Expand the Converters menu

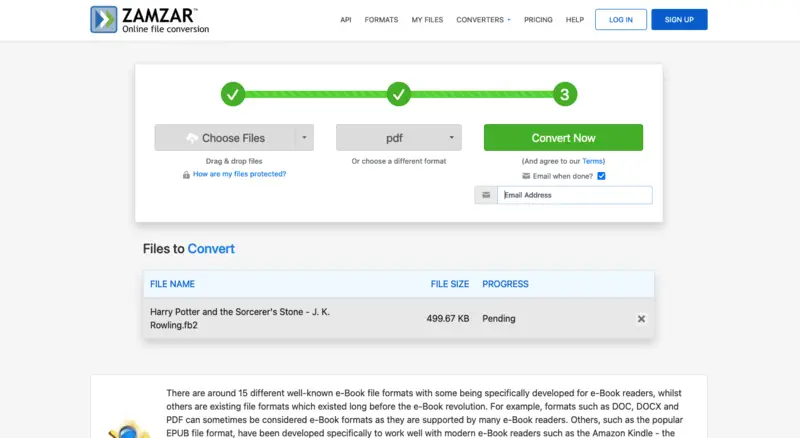click(483, 20)
